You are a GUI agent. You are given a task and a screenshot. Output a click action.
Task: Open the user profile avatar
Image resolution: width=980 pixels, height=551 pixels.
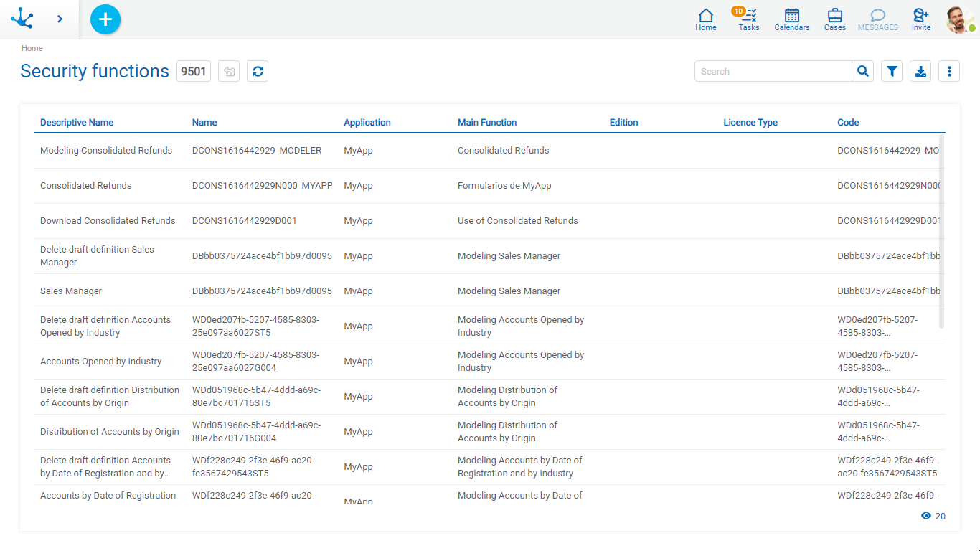pyautogui.click(x=960, y=19)
